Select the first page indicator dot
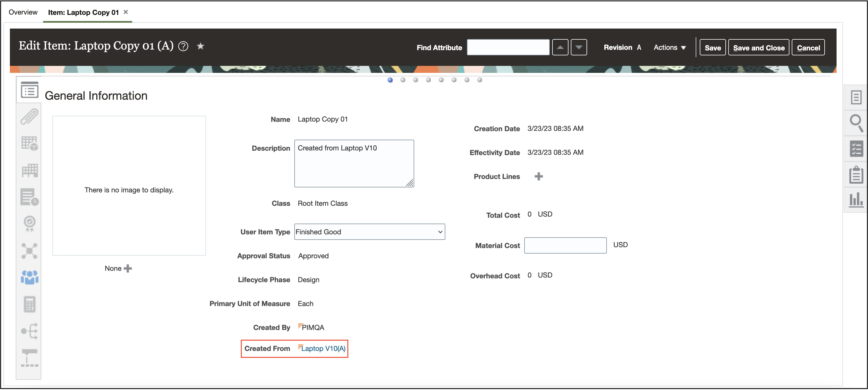Viewport: 868px width, 390px height. 390,80
